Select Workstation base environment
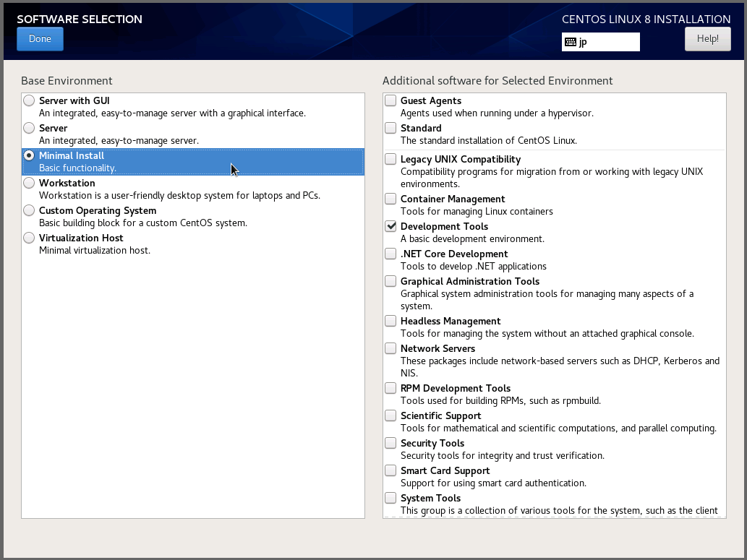Image resolution: width=747 pixels, height=560 pixels. [x=29, y=184]
